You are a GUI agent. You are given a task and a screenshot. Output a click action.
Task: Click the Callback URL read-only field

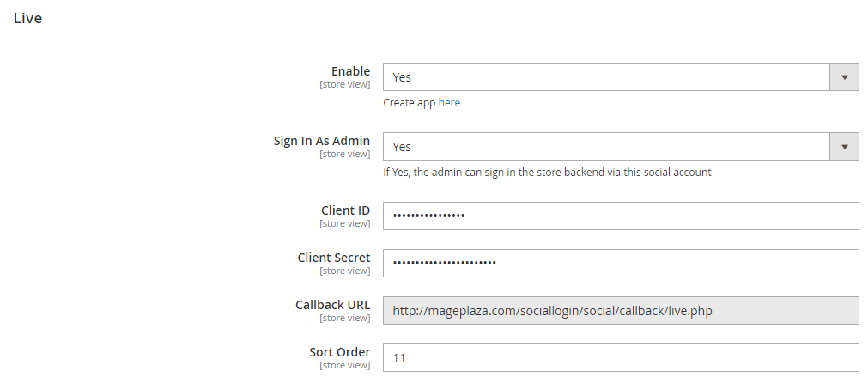(x=620, y=311)
